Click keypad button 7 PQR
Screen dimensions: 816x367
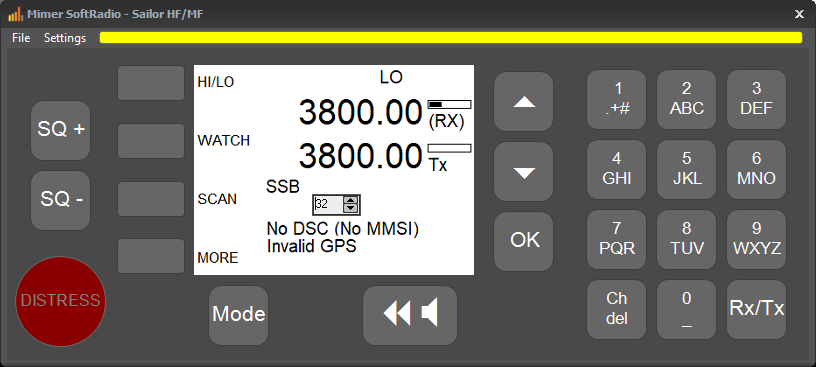click(617, 239)
